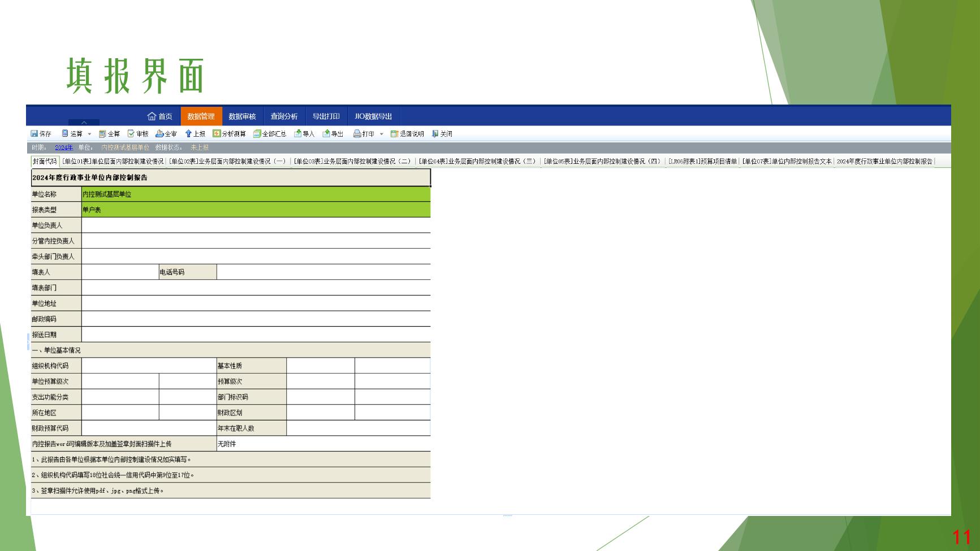This screenshot has width=980, height=551.
Task: Click the 上报 upload arrow icon
Action: (189, 134)
